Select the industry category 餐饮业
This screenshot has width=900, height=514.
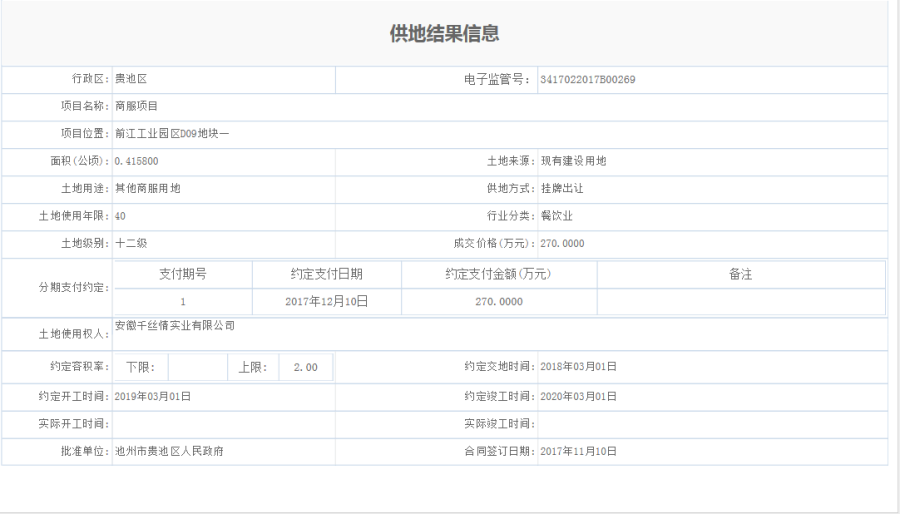click(x=556, y=216)
